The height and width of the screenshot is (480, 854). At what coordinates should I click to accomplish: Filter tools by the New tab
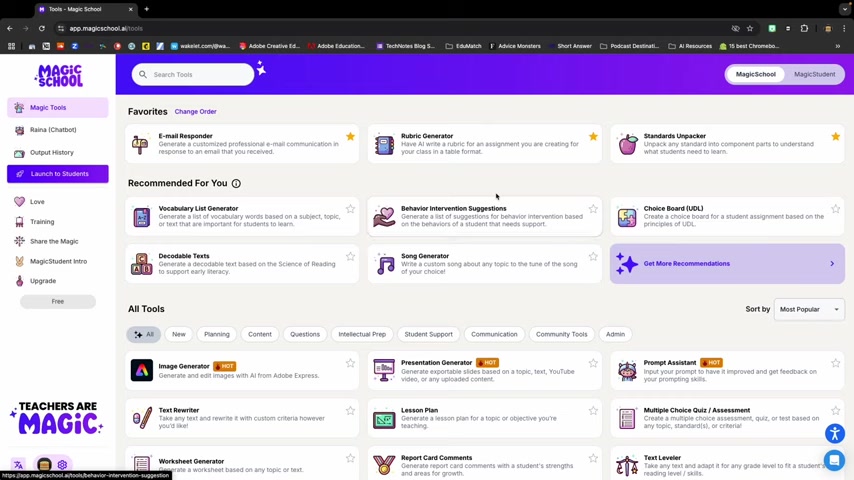(x=179, y=334)
